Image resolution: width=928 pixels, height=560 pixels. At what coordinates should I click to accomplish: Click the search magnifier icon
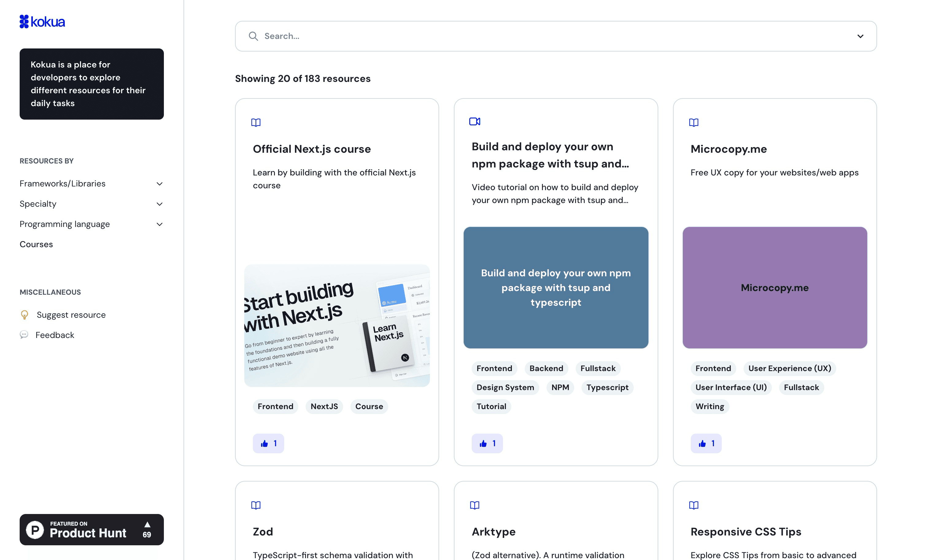point(253,36)
